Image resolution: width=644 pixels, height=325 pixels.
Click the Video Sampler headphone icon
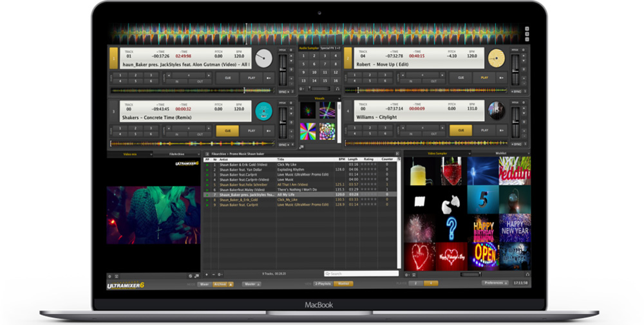(527, 275)
